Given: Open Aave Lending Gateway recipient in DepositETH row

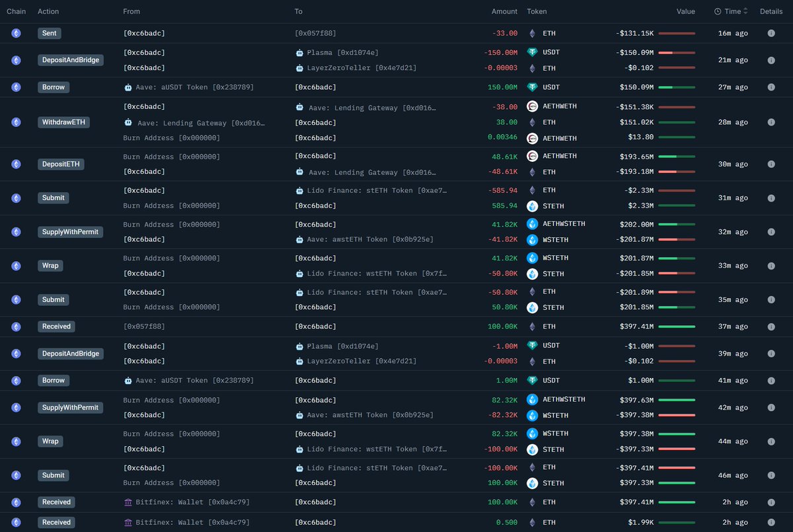Looking at the screenshot, I should coord(373,172).
